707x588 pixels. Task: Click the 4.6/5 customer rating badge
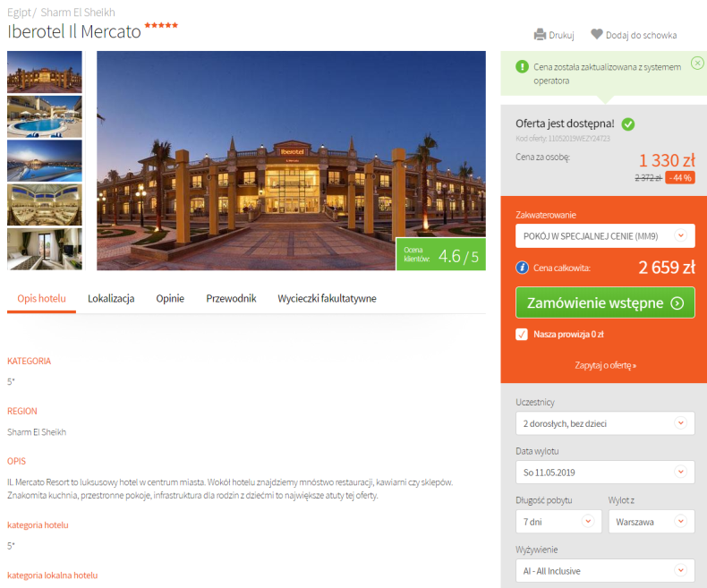(x=440, y=254)
